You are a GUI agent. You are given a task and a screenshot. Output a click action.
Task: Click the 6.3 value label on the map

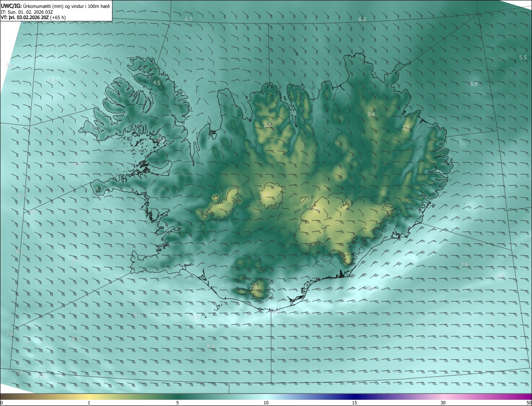pyautogui.click(x=362, y=20)
